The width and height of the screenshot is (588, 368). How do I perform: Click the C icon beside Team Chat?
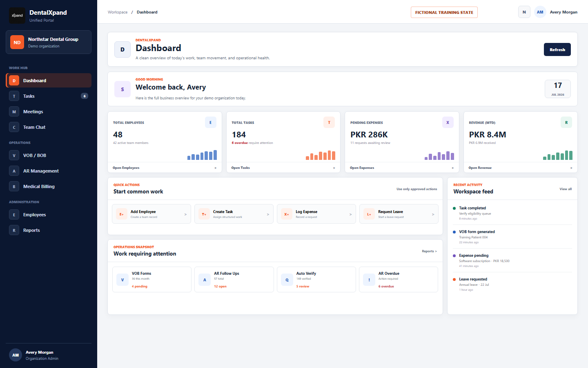point(14,127)
